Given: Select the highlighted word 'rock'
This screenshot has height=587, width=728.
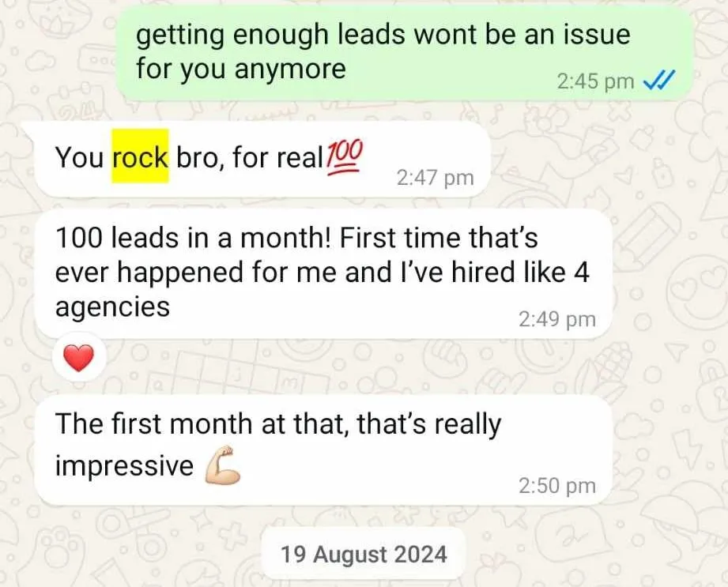Looking at the screenshot, I should click(140, 156).
